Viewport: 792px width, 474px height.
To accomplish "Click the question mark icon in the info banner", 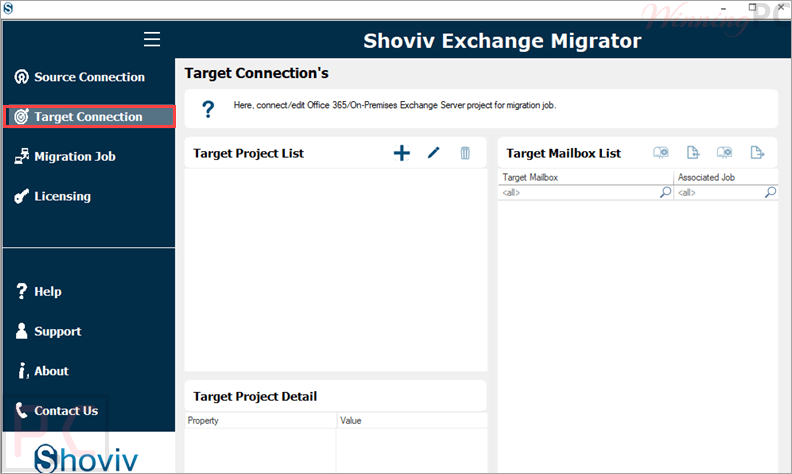I will click(208, 109).
